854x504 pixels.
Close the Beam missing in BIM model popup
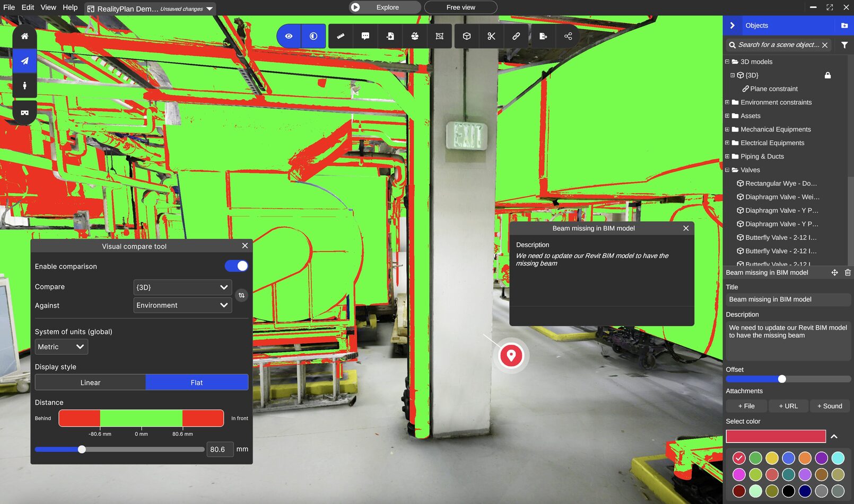686,228
